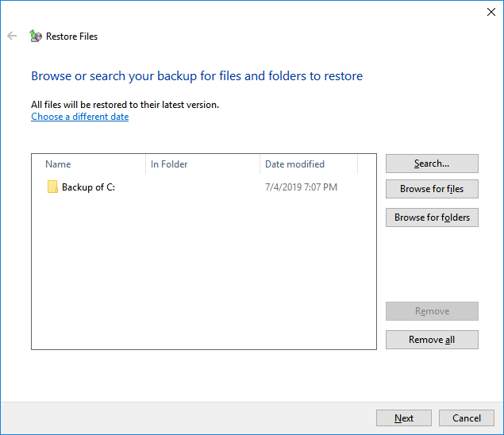Open the Choose a different date link
This screenshot has width=504, height=435.
pyautogui.click(x=79, y=117)
